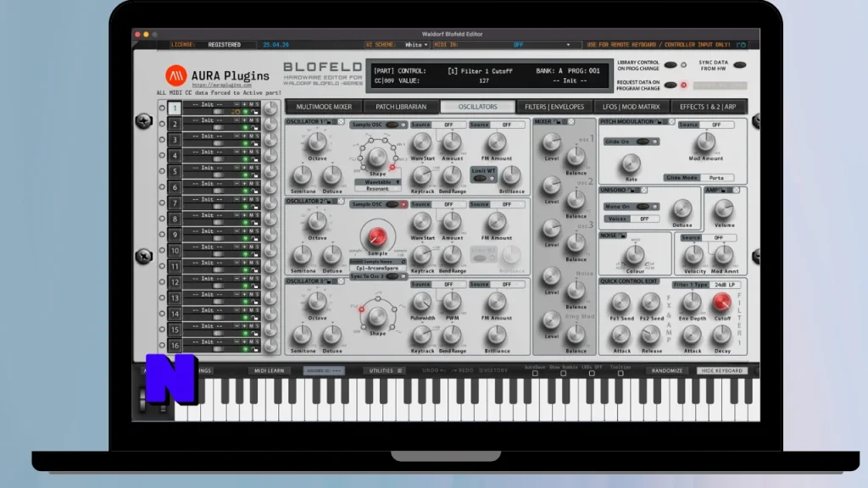Open the auraplugins.com link under the logo
This screenshot has width=868, height=488.
221,86
